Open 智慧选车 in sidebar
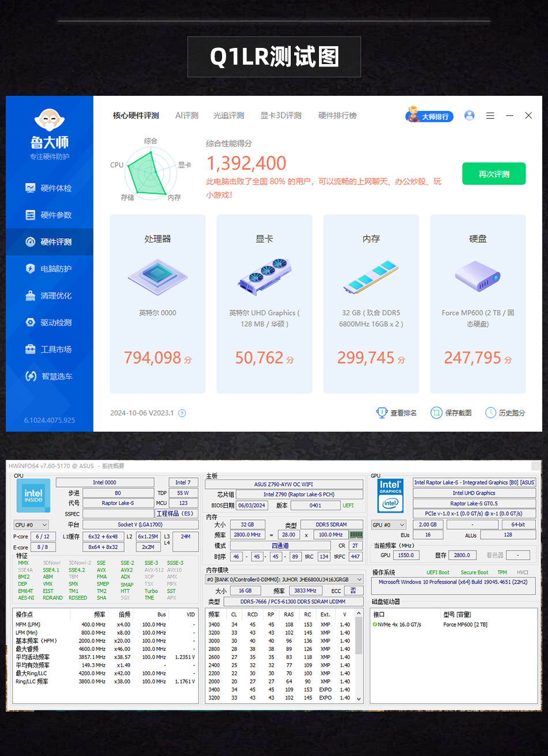This screenshot has height=756, width=548. pyautogui.click(x=49, y=376)
